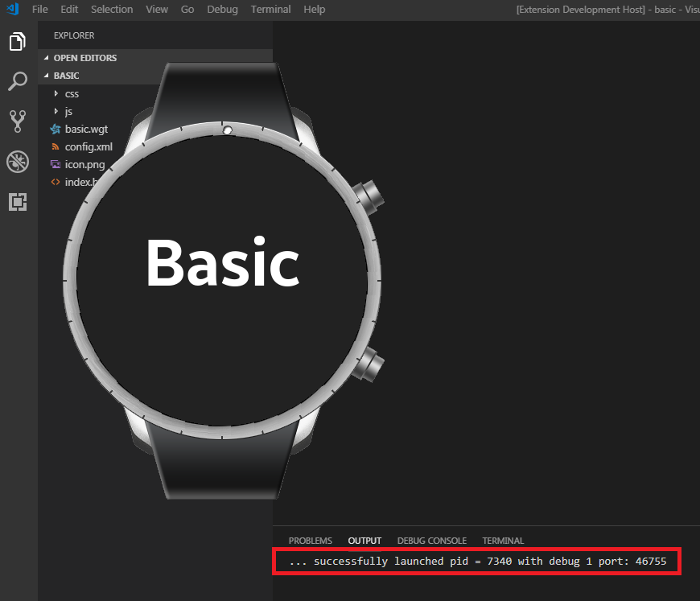The width and height of the screenshot is (700, 601).
Task: Select the DEBUG CONSOLE tab
Action: pos(431,541)
